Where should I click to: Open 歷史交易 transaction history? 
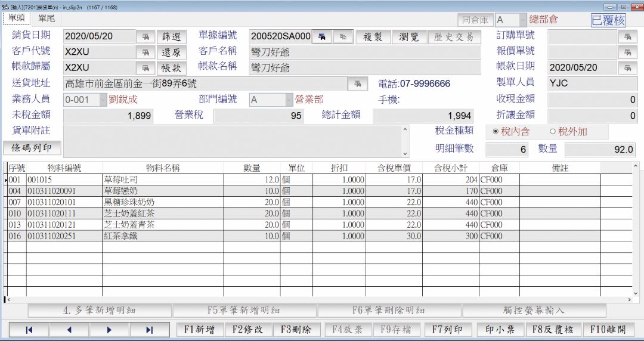click(x=454, y=37)
